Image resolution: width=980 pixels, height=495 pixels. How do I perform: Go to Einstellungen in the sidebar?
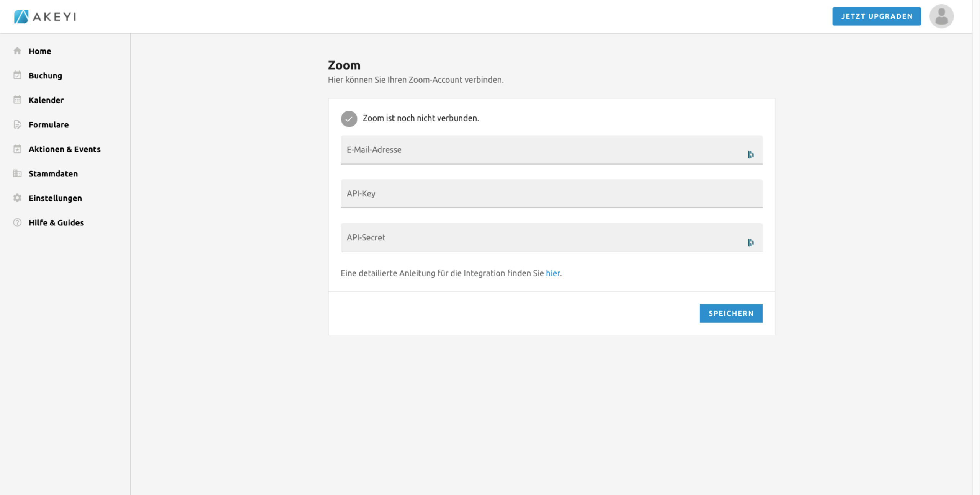pos(55,198)
